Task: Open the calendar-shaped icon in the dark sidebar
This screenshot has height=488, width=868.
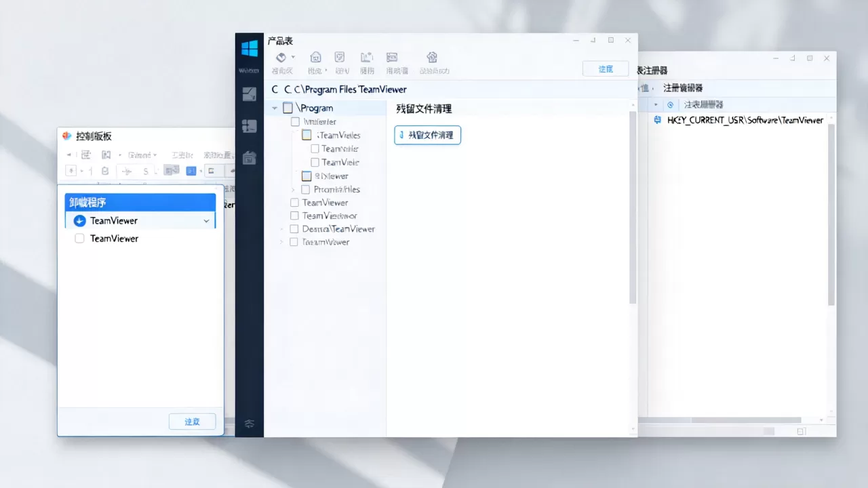Action: pos(250,158)
